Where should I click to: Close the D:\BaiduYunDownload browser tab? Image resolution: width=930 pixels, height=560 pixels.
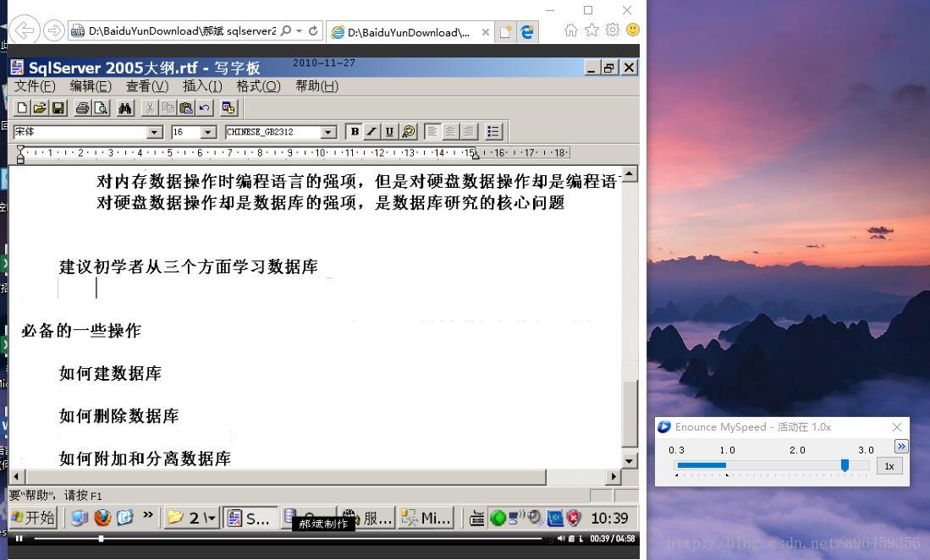[x=486, y=32]
